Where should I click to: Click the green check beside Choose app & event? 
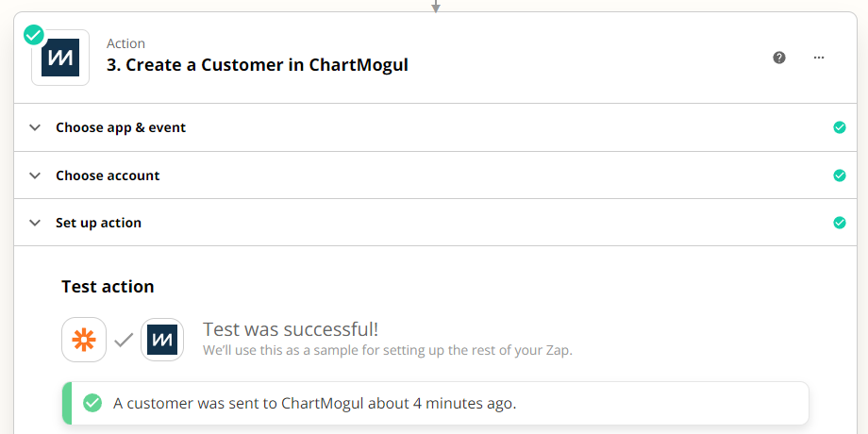click(840, 127)
